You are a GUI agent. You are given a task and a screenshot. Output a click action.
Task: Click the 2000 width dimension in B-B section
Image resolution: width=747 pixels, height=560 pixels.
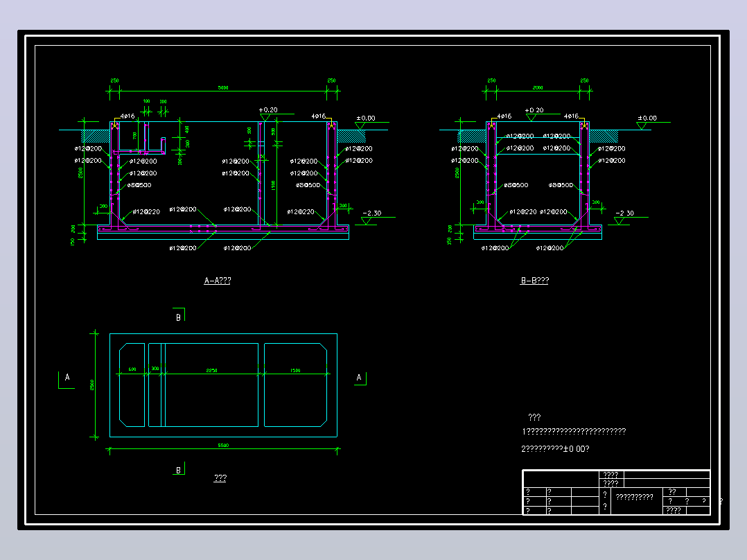tap(538, 88)
